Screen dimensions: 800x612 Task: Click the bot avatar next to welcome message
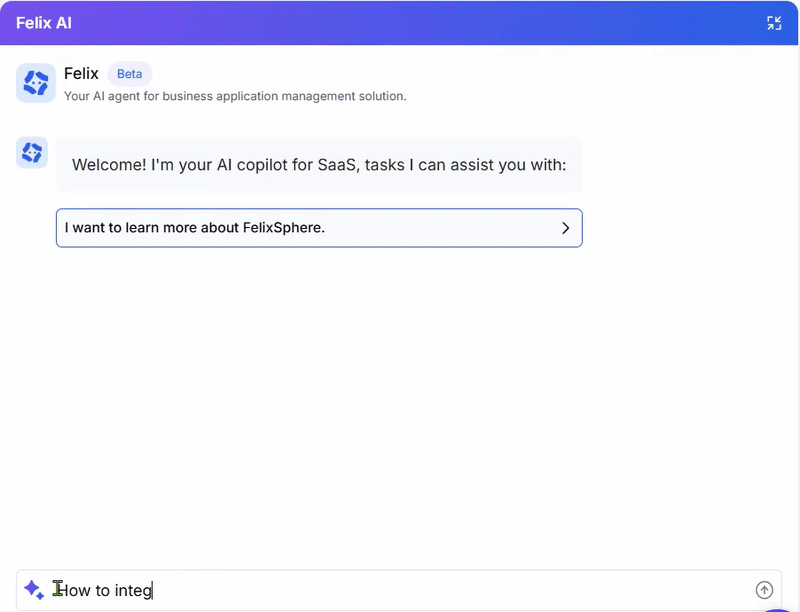(32, 153)
